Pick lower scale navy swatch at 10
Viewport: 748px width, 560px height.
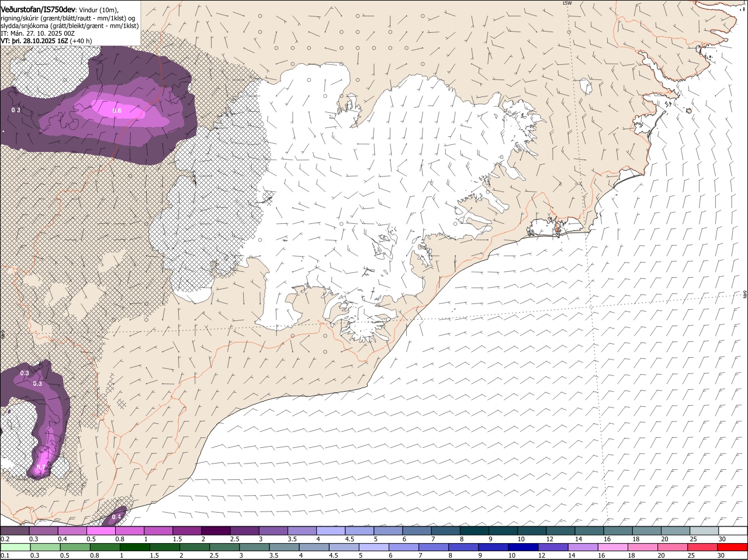pos(524,548)
